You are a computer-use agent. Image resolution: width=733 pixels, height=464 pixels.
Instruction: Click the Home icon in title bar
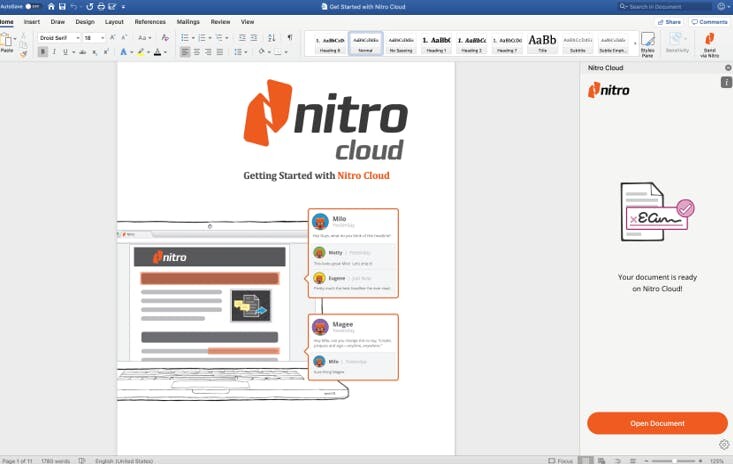(x=51, y=7)
